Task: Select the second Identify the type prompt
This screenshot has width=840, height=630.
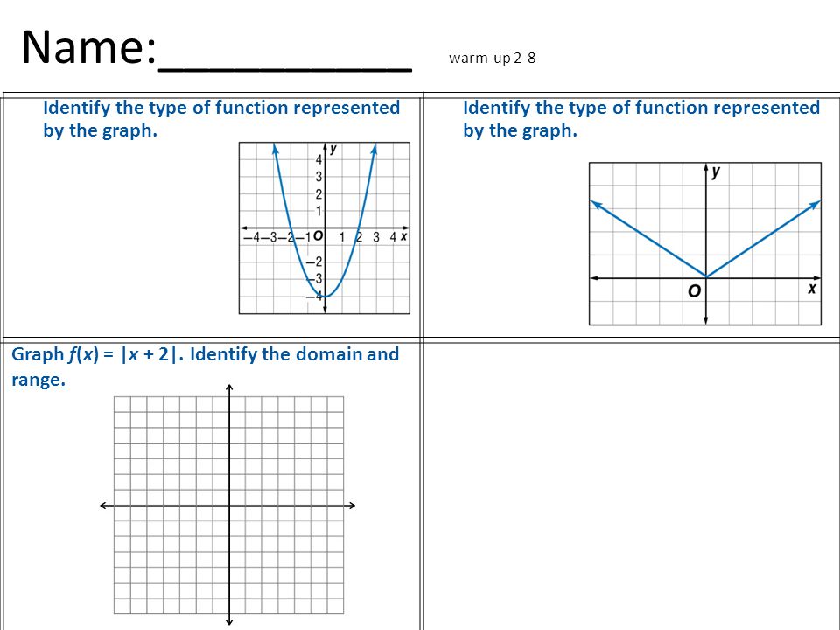Action: pos(641,119)
